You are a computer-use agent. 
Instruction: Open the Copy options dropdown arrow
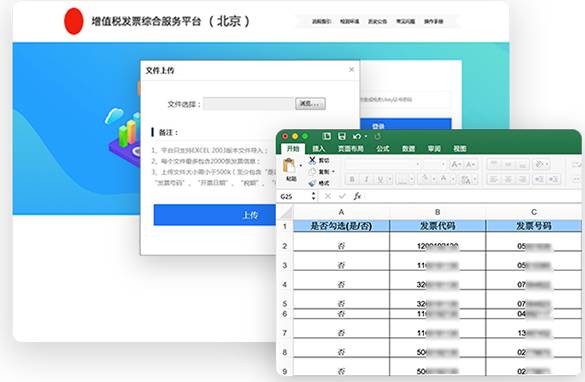333,172
